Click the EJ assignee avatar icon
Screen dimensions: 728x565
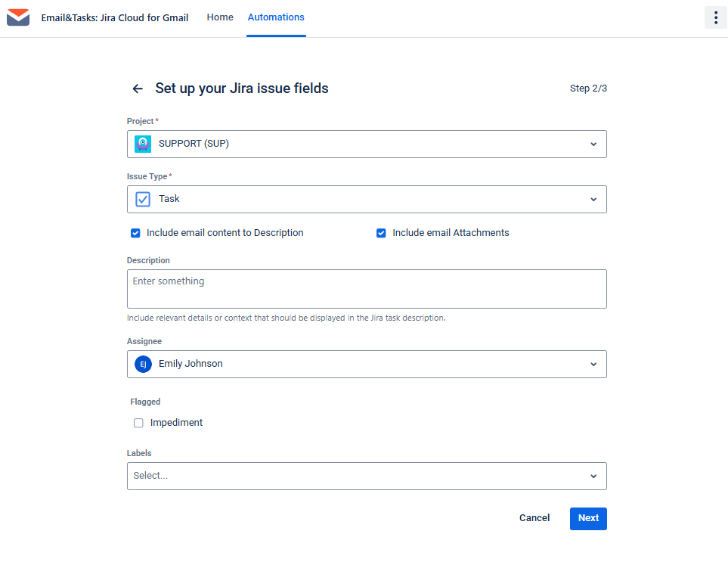click(x=143, y=365)
